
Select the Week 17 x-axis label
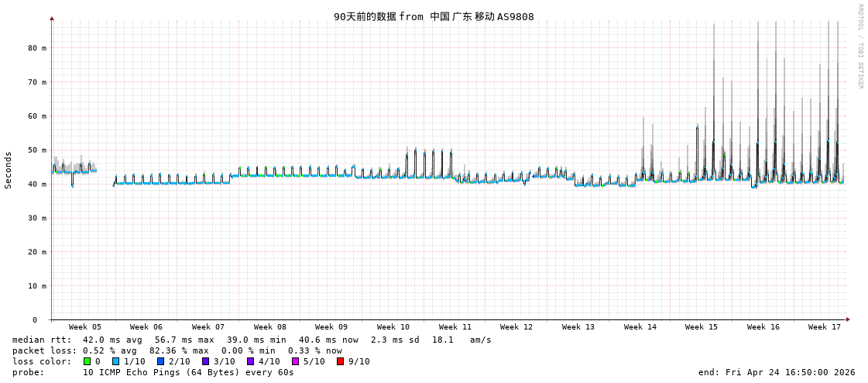825,327
